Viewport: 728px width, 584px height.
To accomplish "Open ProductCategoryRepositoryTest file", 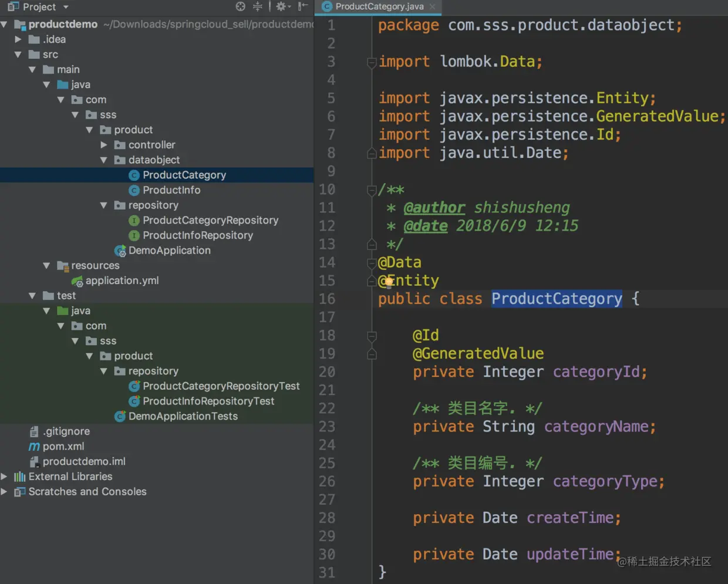I will 221,386.
